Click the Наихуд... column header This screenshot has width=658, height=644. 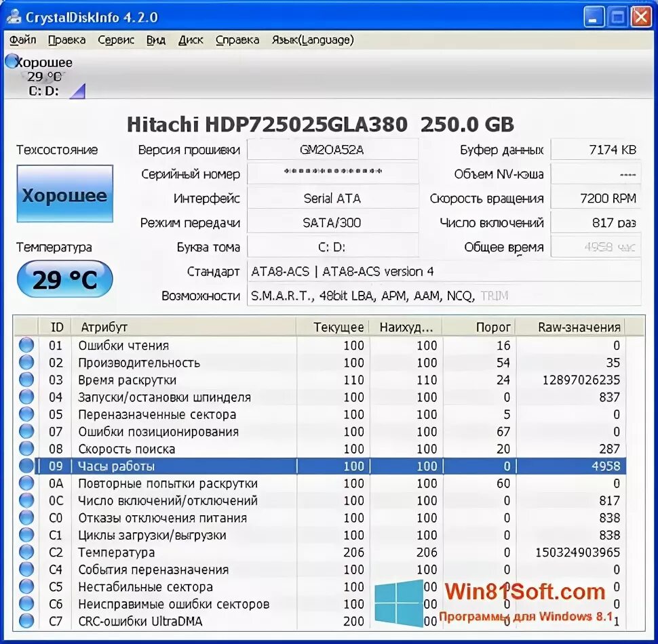pyautogui.click(x=406, y=327)
